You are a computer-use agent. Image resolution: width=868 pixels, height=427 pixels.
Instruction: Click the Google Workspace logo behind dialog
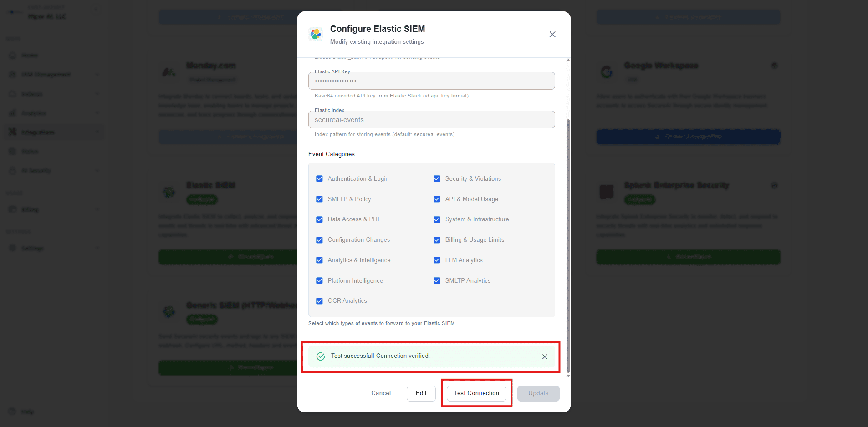(607, 72)
